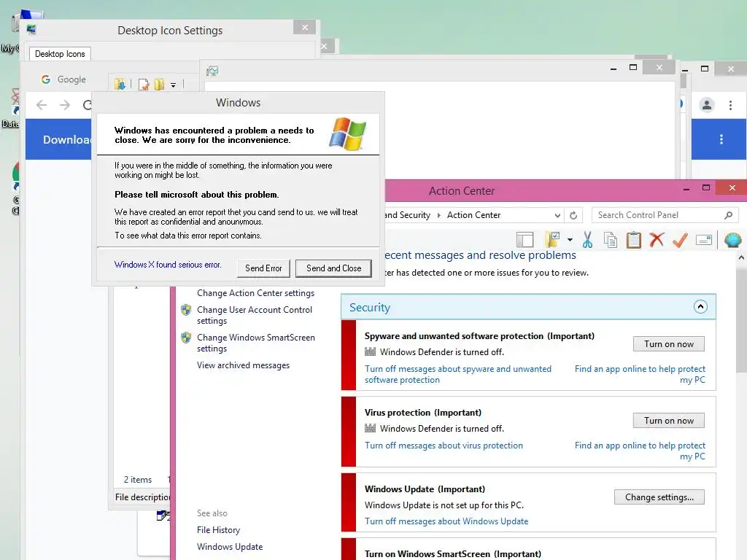Image resolution: width=747 pixels, height=560 pixels.
Task: Open Turn off messages about Windows Update link
Action: [446, 521]
